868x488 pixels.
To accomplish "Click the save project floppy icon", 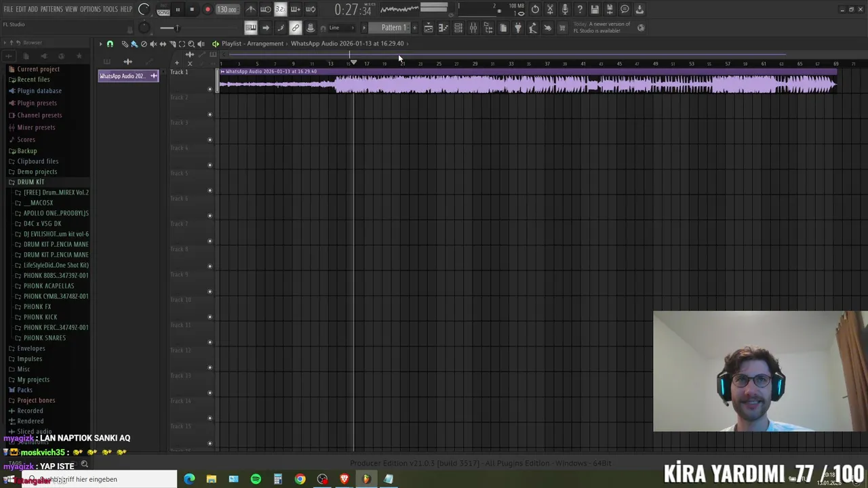I will click(595, 9).
